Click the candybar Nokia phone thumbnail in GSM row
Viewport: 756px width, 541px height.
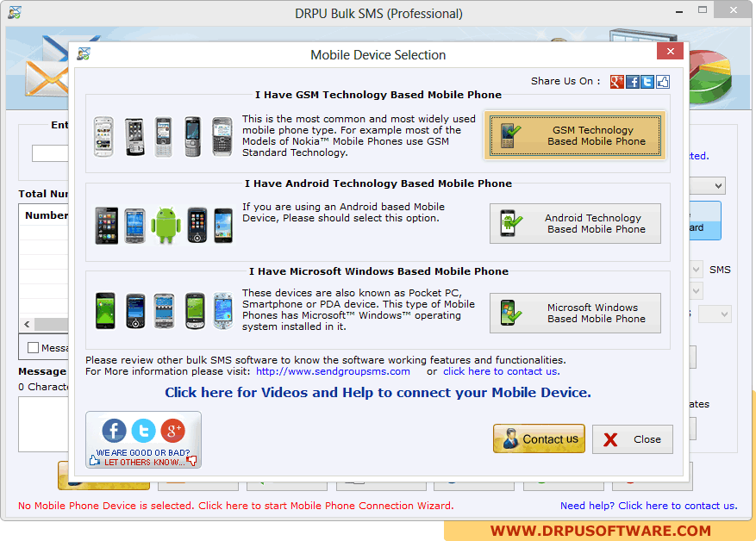(163, 137)
